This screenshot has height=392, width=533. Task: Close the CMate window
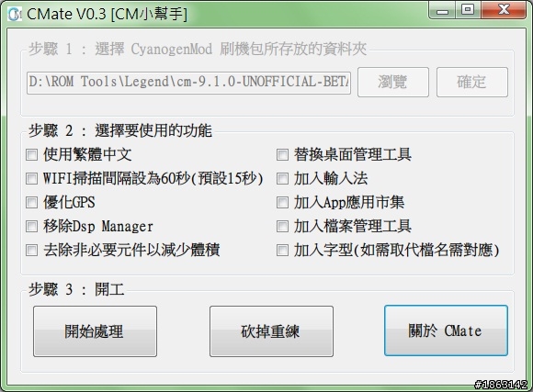(x=504, y=10)
